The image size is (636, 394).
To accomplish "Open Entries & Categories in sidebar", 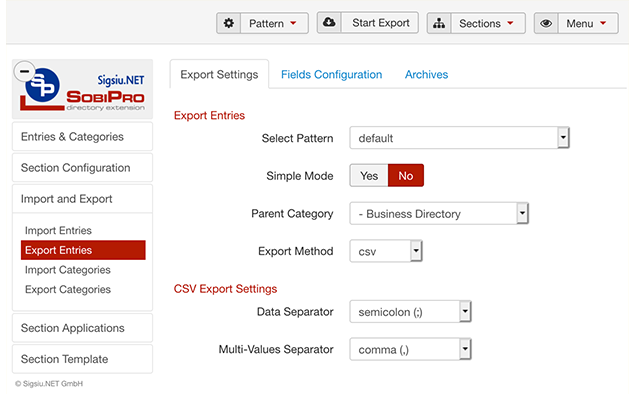I will tap(82, 137).
